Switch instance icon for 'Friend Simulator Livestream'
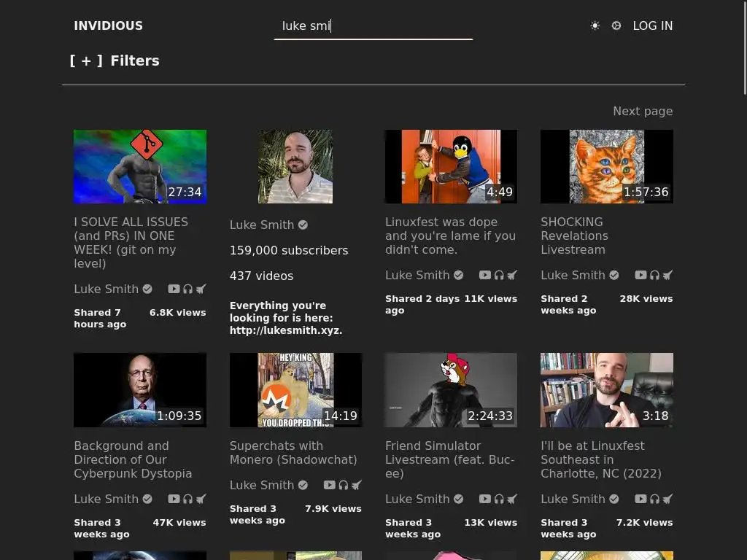This screenshot has width=747, height=560. [512, 499]
